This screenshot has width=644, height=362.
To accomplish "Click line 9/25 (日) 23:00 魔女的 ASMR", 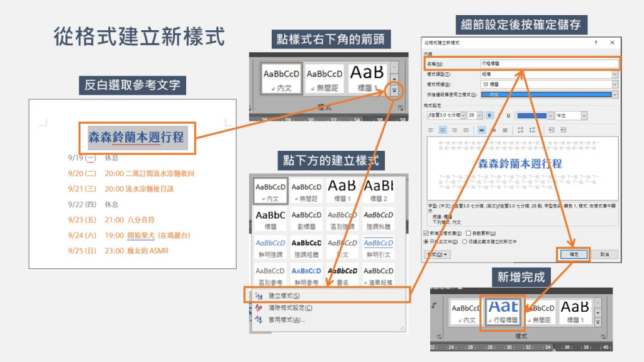I will click(x=118, y=250).
